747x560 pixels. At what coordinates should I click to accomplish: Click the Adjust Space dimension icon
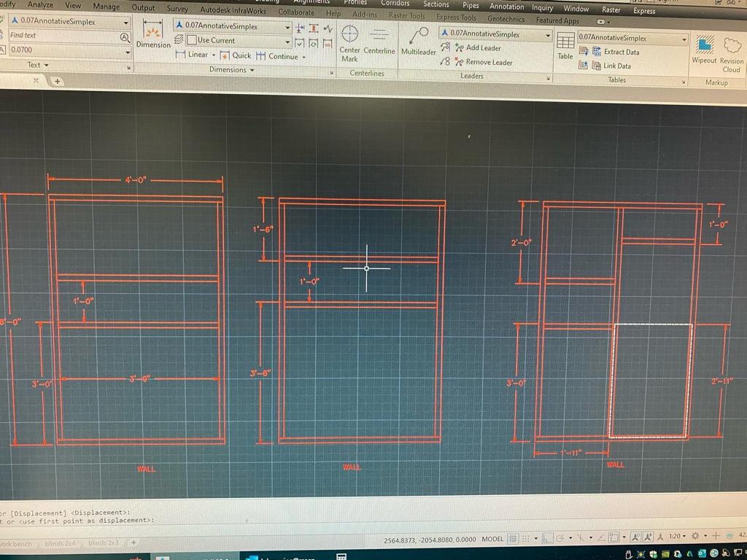314,28
